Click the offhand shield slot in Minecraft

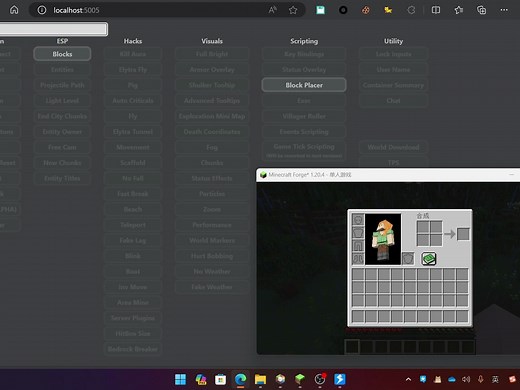point(408,259)
